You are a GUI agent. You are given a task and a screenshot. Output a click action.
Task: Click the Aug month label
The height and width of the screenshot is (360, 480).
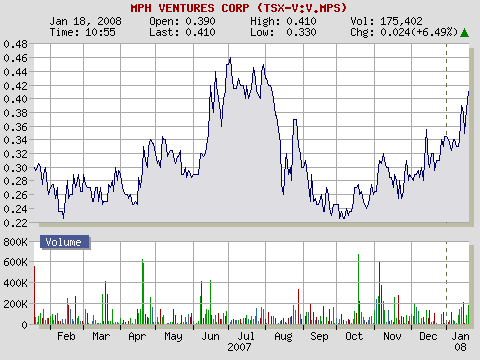click(x=283, y=337)
